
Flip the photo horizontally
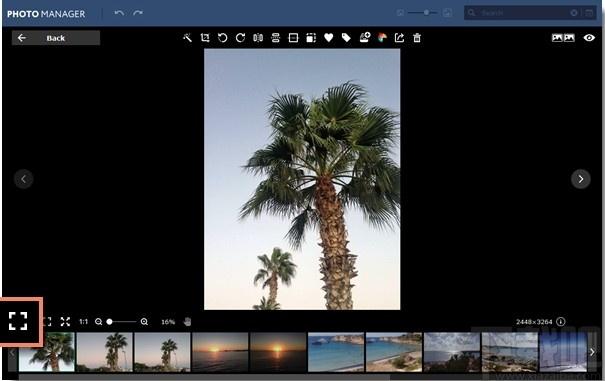pos(258,38)
